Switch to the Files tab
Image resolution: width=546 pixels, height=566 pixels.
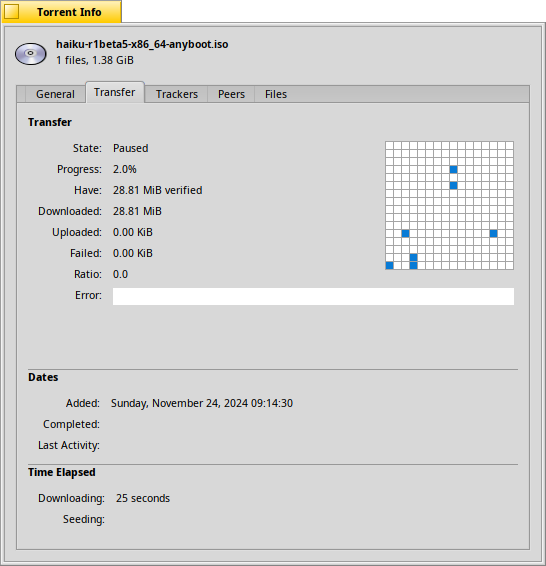click(x=276, y=94)
